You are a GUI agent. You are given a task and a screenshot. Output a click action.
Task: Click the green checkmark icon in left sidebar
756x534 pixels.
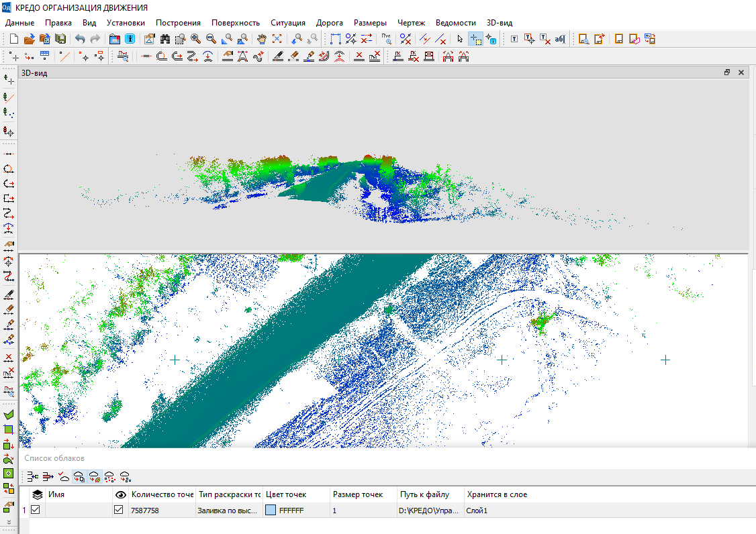(x=9, y=415)
